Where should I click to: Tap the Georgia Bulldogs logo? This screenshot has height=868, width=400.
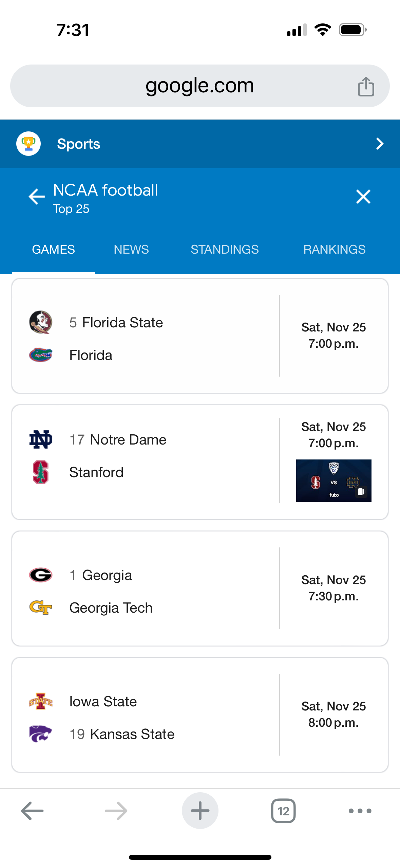41,575
